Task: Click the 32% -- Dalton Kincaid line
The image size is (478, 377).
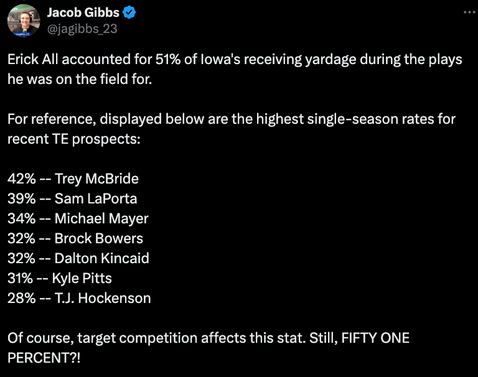Action: (x=78, y=258)
